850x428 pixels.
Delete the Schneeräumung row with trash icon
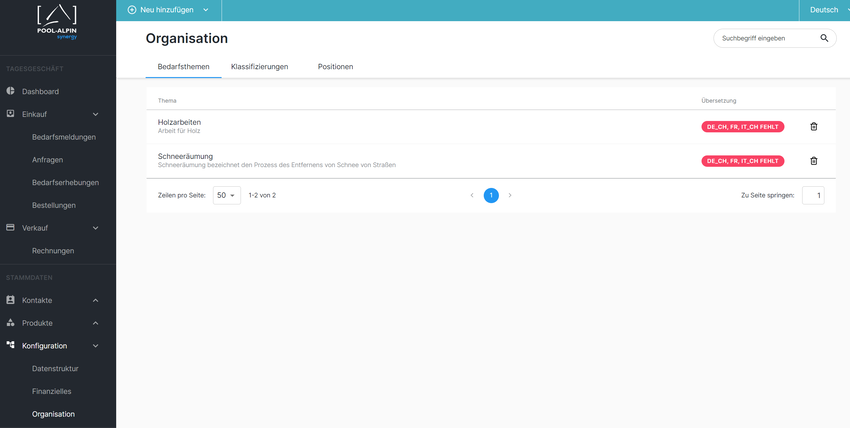[x=813, y=161]
